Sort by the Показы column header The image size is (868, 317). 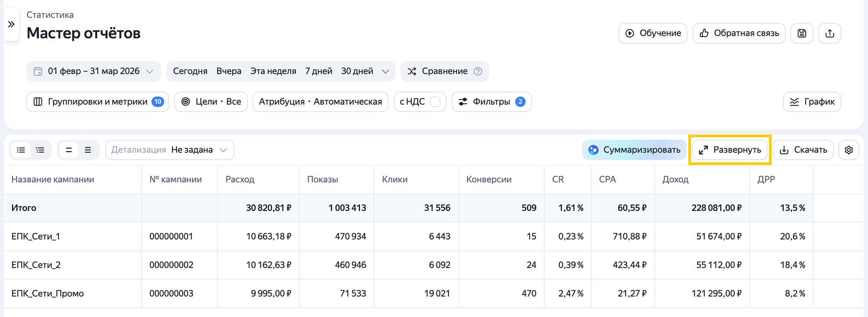click(x=322, y=179)
